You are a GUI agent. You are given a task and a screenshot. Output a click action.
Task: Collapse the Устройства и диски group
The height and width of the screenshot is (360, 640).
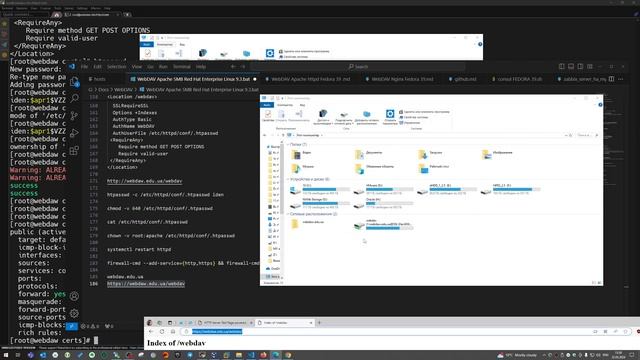tap(288, 179)
